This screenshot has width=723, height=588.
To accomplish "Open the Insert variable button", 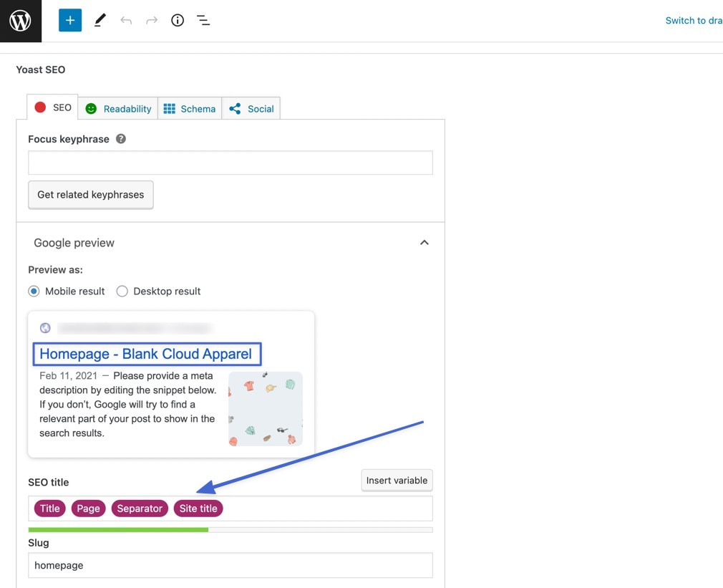I will pos(397,481).
